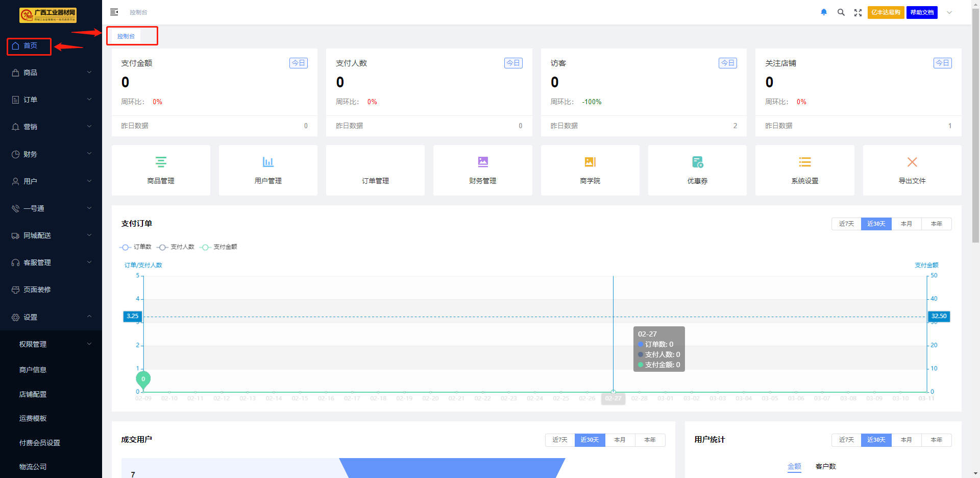Open the 优惠券 shortcut icon

coord(697,162)
